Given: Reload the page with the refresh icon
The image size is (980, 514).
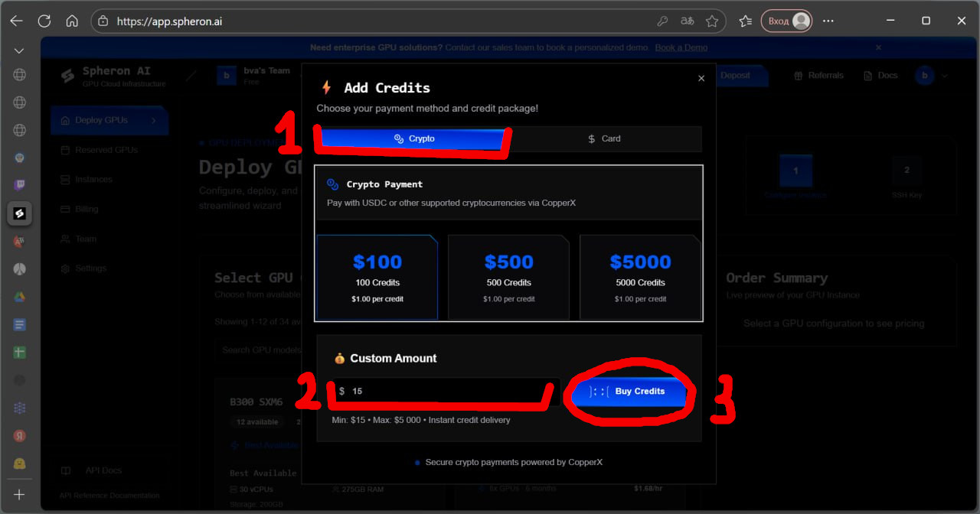Looking at the screenshot, I should [x=44, y=21].
